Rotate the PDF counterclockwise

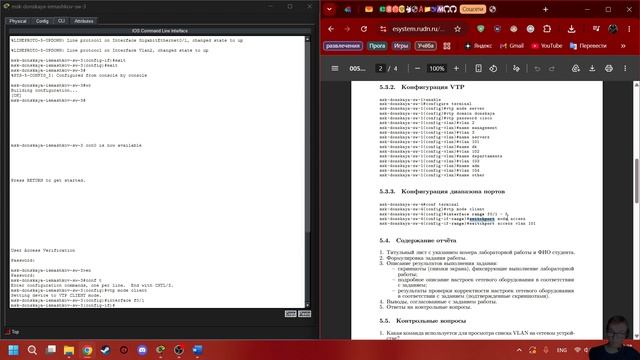click(493, 69)
